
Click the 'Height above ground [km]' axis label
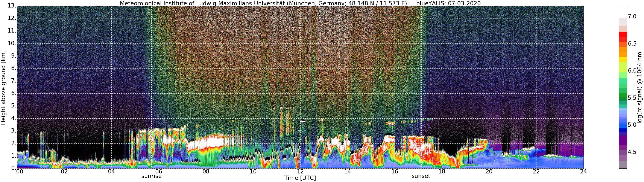(3, 88)
